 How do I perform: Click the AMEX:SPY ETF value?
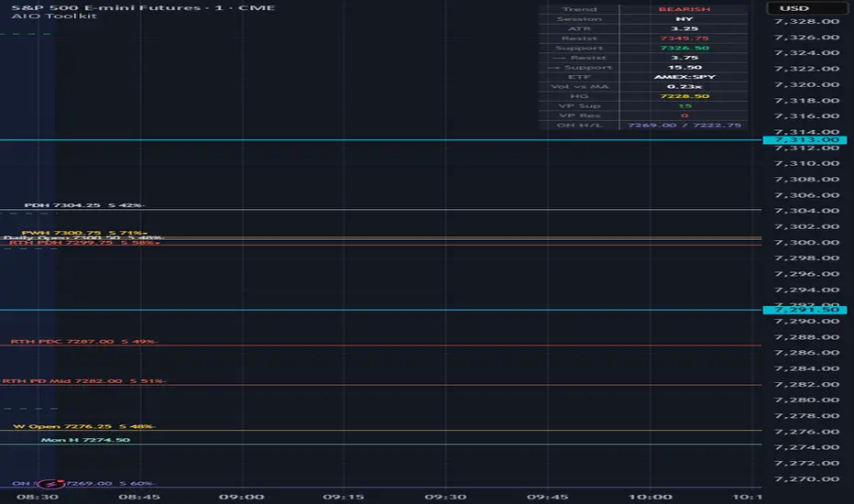[x=684, y=77]
